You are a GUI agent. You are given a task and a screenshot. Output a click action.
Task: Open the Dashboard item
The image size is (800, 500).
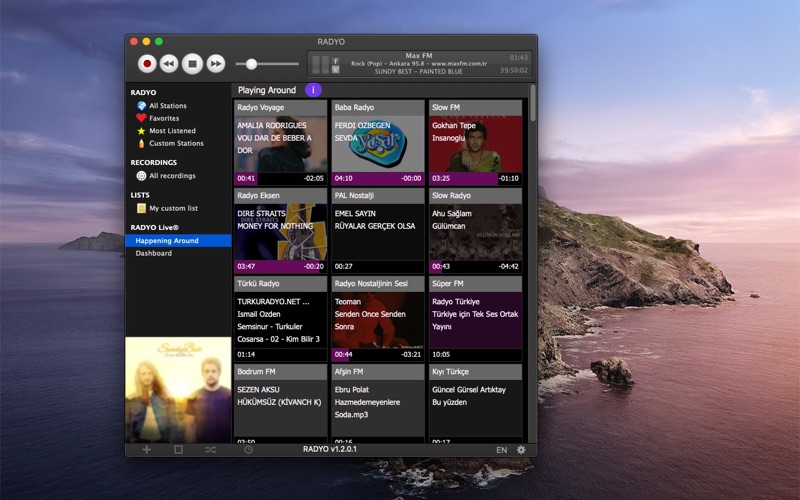(x=154, y=253)
